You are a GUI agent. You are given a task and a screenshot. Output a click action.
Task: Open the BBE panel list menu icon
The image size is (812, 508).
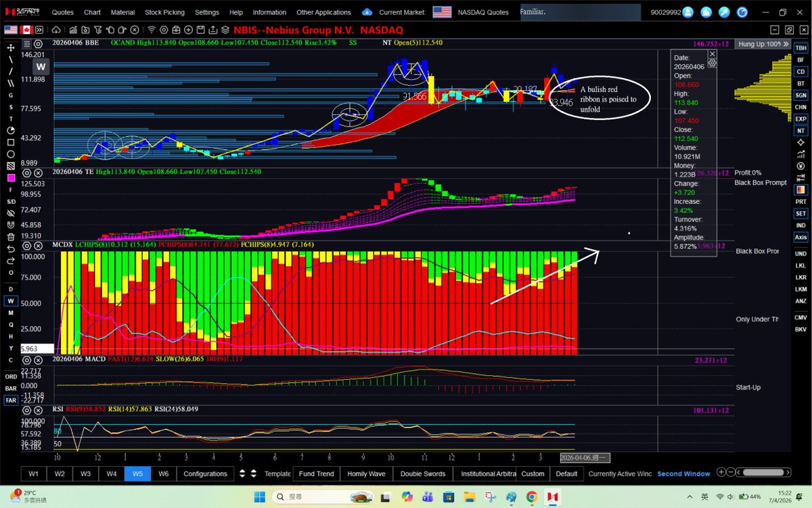(x=26, y=43)
